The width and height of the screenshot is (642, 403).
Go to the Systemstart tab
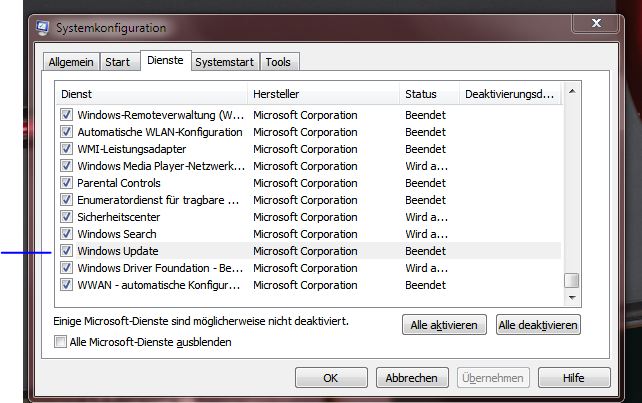(224, 62)
